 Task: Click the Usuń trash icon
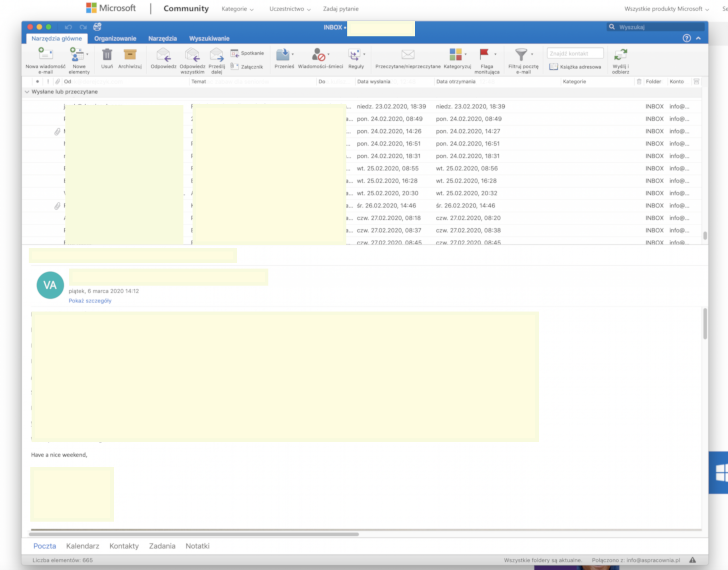[107, 55]
